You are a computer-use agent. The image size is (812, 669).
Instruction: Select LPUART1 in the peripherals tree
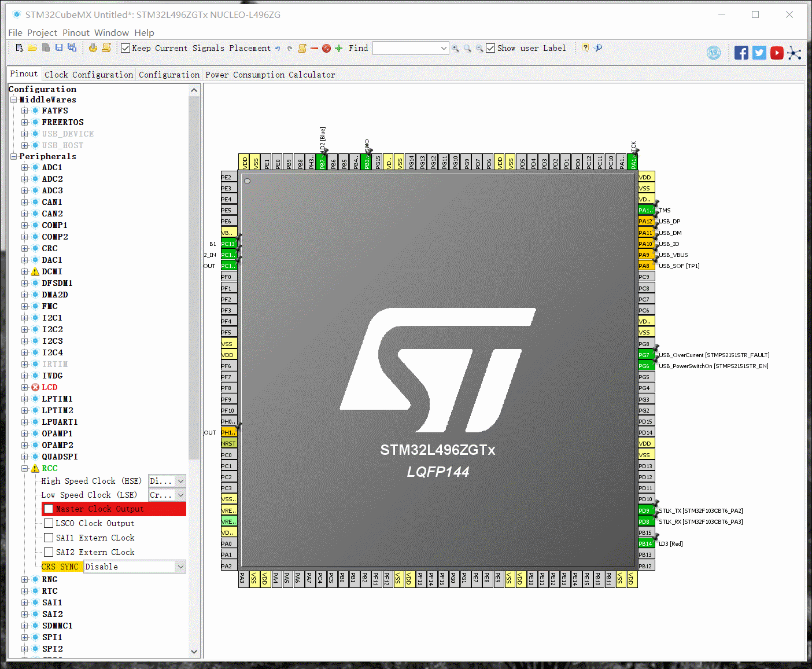tap(60, 422)
